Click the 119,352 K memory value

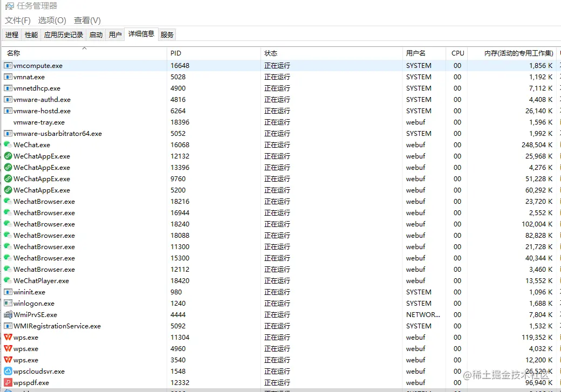point(537,338)
